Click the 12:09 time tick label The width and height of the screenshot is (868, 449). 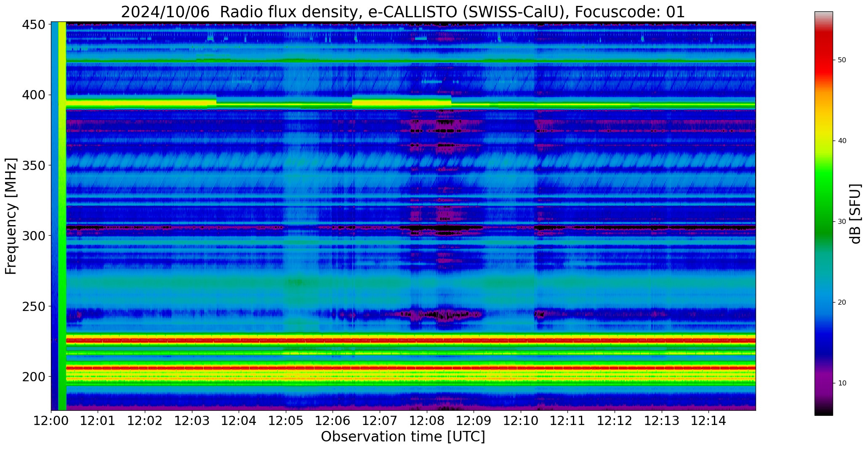(474, 420)
